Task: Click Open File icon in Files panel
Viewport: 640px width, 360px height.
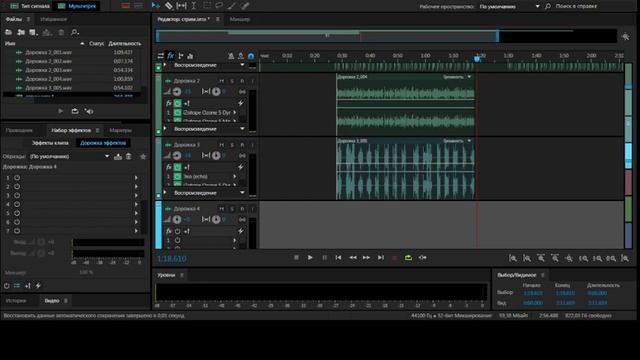Action: tap(9, 32)
